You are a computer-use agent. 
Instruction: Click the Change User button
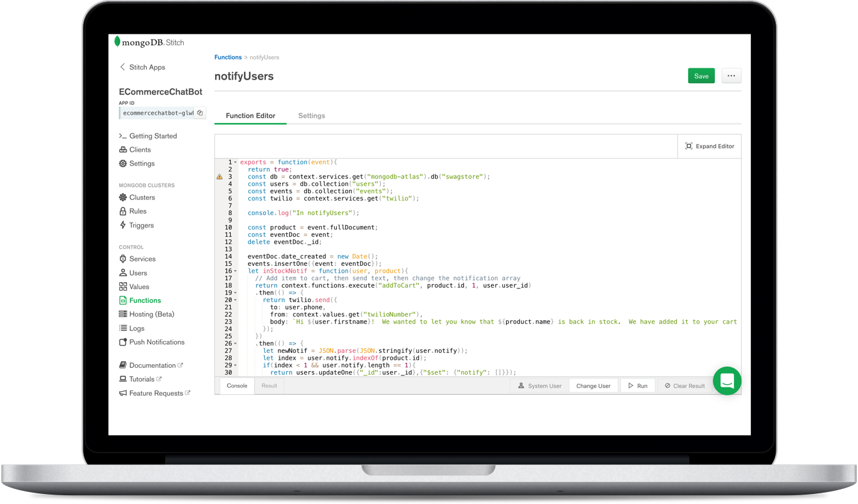point(593,386)
